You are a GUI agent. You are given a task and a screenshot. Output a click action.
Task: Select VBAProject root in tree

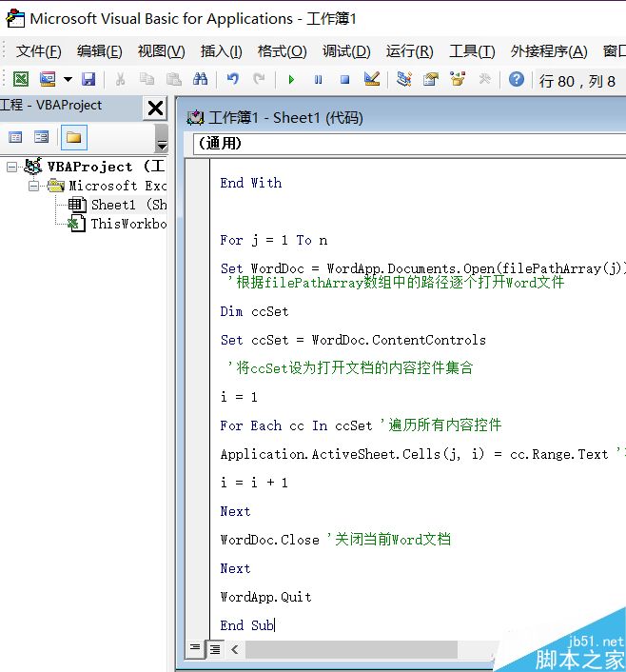click(106, 167)
